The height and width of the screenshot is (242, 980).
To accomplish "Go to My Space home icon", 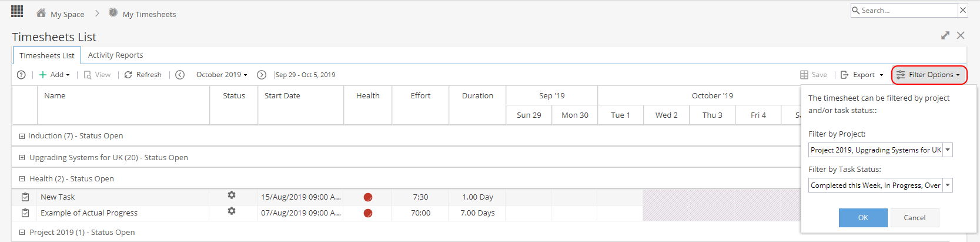I will point(41,12).
